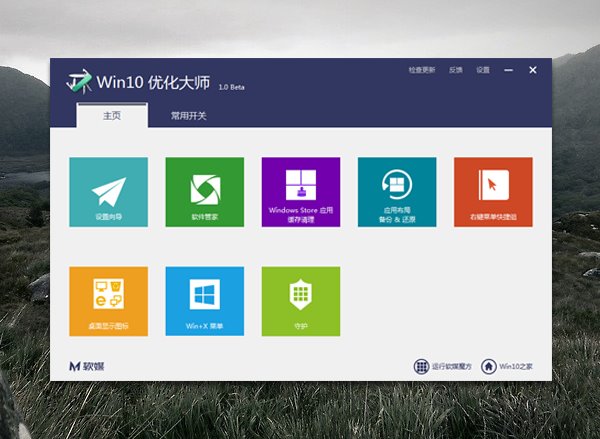This screenshot has height=439, width=600.
Task: Open the 应用布局 备份 & 还原 tile
Action: pyautogui.click(x=396, y=191)
